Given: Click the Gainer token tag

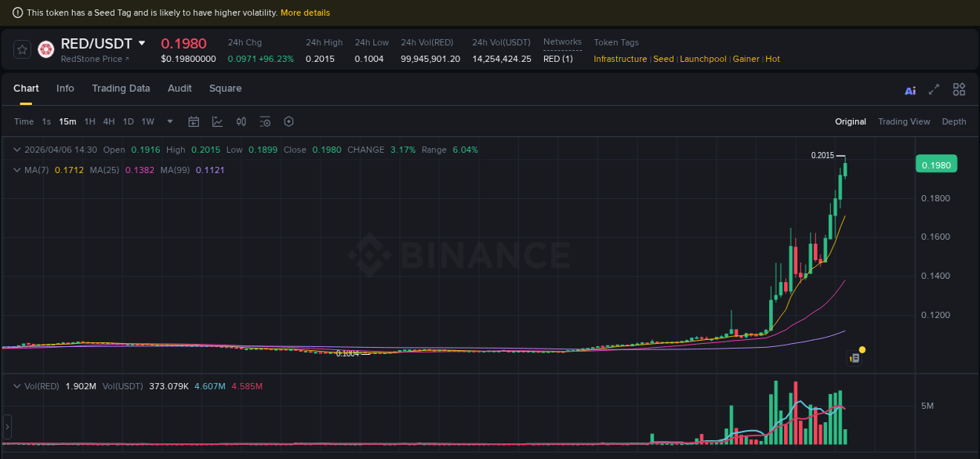Looking at the screenshot, I should (746, 59).
